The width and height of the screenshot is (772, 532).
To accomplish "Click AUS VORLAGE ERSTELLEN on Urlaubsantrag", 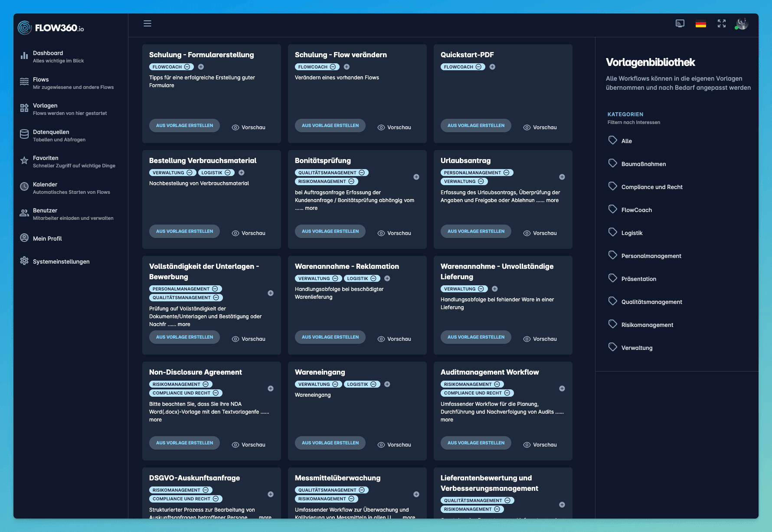I will [x=475, y=231].
